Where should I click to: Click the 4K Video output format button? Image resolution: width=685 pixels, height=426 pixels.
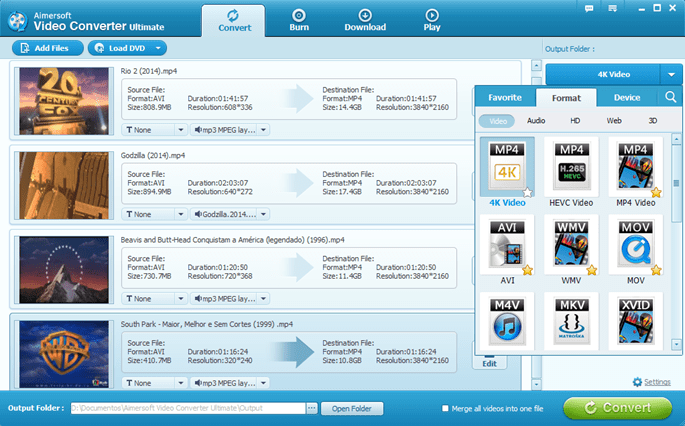click(x=603, y=75)
